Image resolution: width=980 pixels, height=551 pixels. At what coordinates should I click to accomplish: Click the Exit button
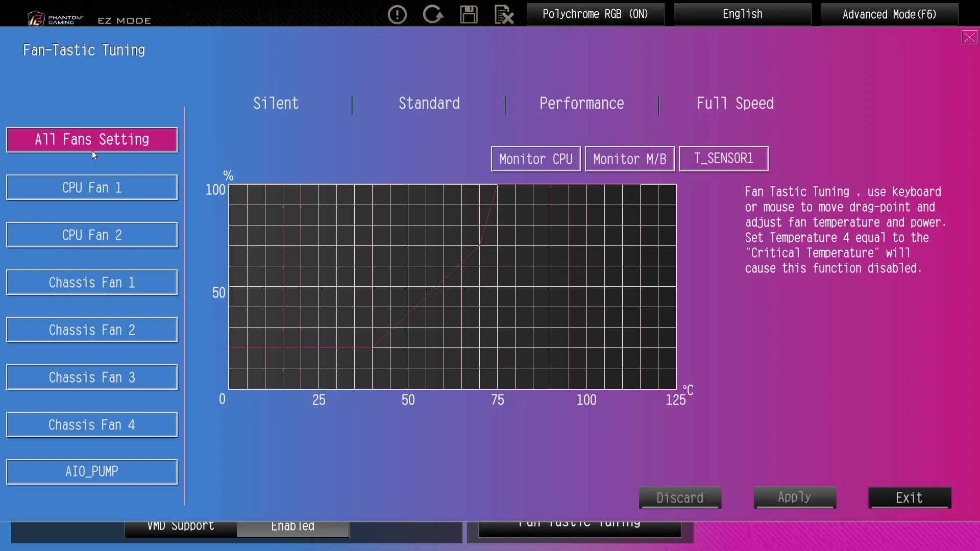pyautogui.click(x=909, y=498)
